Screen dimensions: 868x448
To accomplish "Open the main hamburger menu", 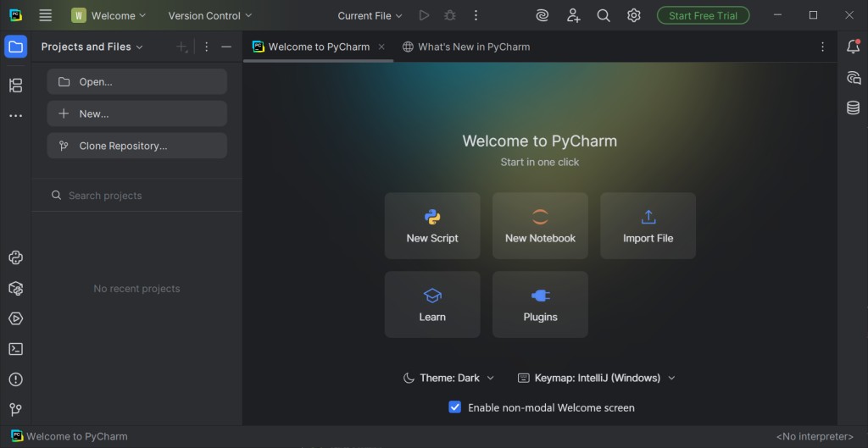I will [x=46, y=15].
